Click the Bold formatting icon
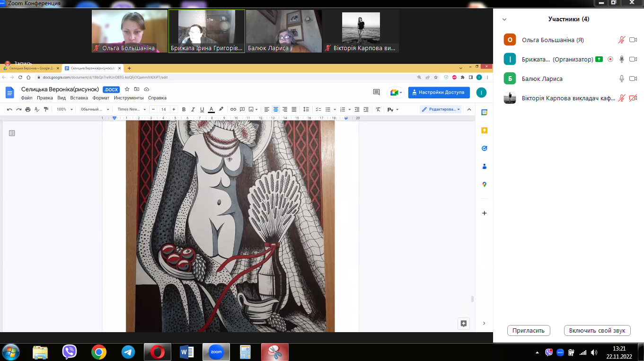Viewport: 644px width, 361px height. click(x=184, y=109)
